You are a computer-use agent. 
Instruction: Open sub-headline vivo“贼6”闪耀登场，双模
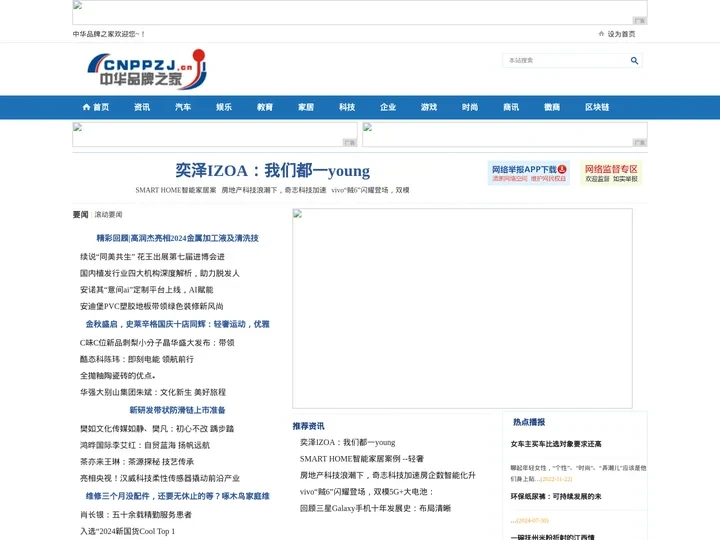pyautogui.click(x=370, y=190)
